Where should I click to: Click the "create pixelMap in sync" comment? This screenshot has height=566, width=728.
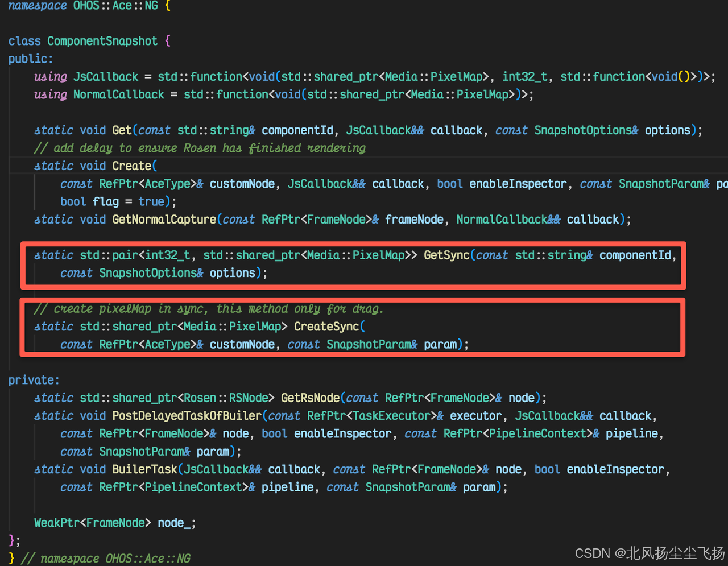[x=209, y=309]
